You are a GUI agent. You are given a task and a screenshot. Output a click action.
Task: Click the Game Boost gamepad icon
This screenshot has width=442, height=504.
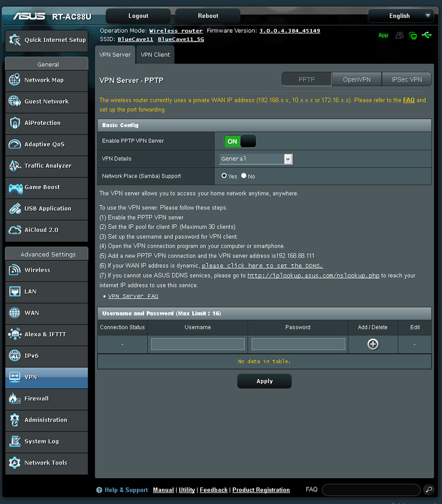click(15, 188)
